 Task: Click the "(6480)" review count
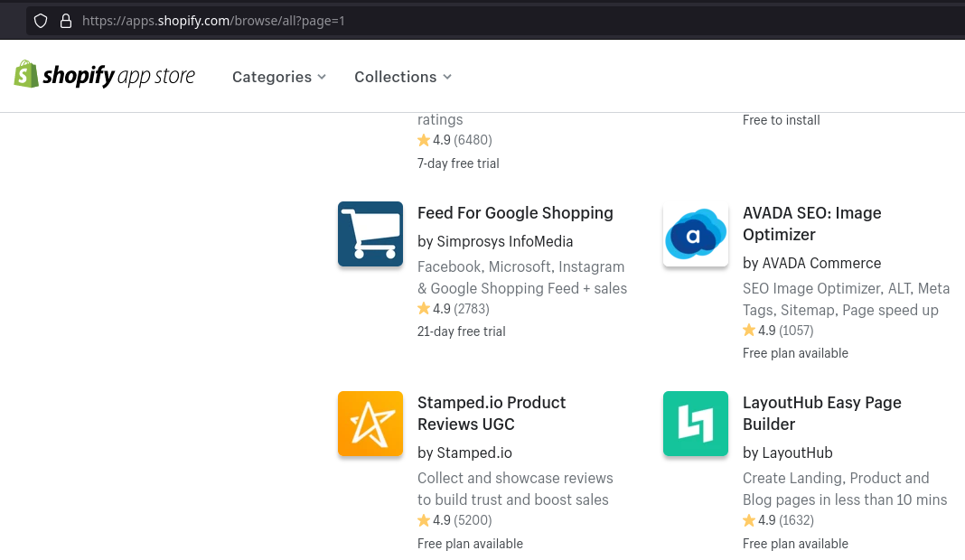click(473, 140)
